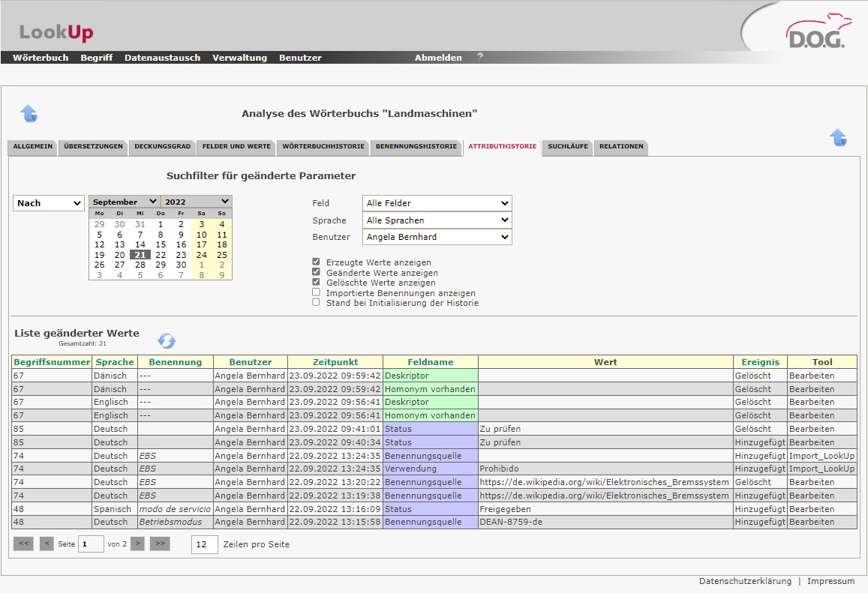Screen dimensions: 868x593
Task: Check Stand bei Initialisierung der Historie
Action: (x=317, y=303)
